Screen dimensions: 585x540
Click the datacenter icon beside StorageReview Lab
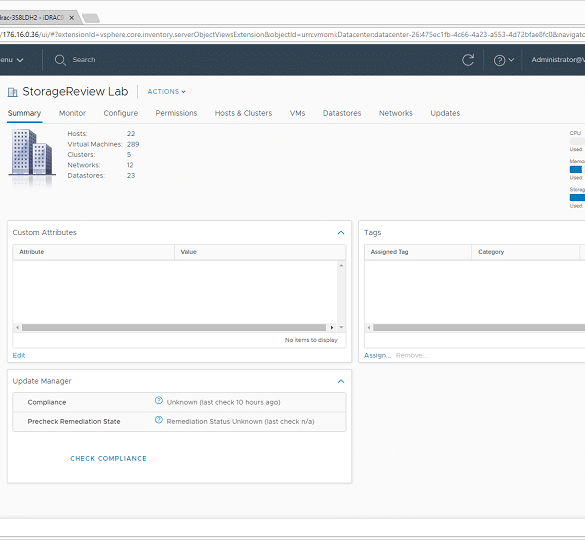point(13,92)
